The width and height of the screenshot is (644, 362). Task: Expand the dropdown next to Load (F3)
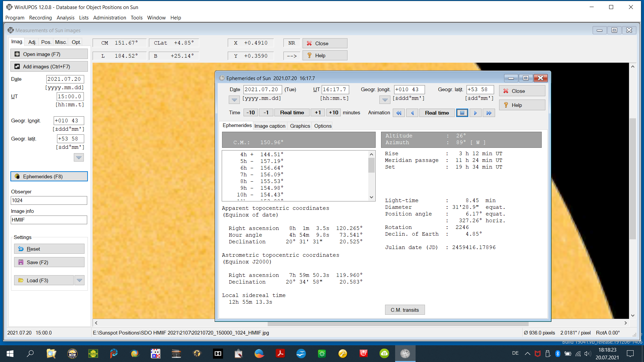click(79, 280)
